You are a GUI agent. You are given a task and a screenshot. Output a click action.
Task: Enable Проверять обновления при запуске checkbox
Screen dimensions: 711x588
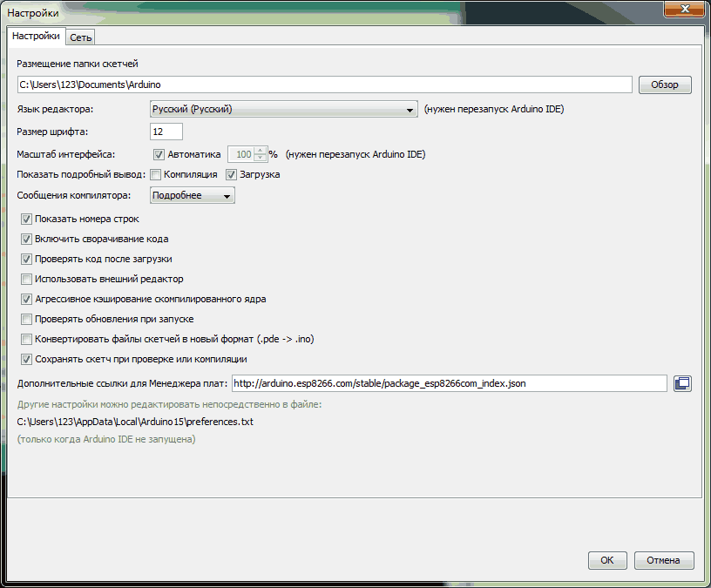pyautogui.click(x=26, y=319)
